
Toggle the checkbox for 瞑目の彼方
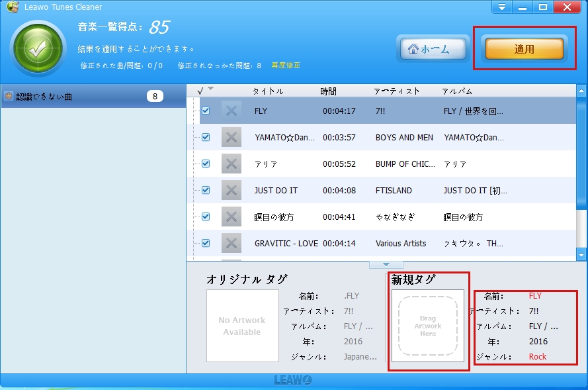[206, 217]
